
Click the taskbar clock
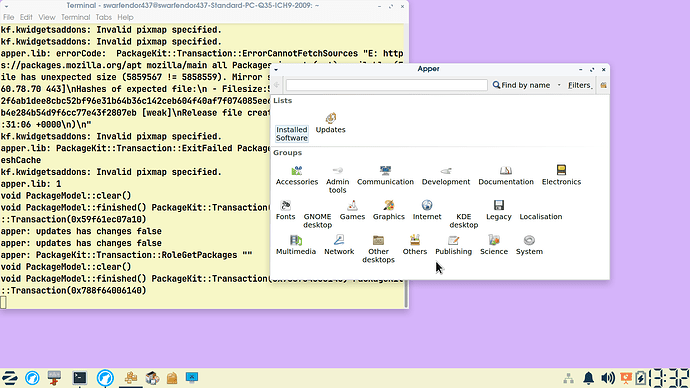pyautogui.click(x=669, y=378)
